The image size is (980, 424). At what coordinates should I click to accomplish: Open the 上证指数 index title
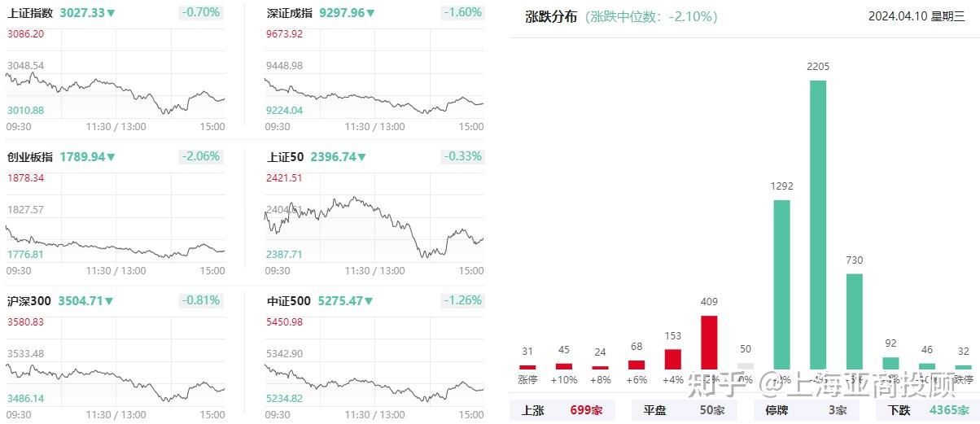(30, 13)
